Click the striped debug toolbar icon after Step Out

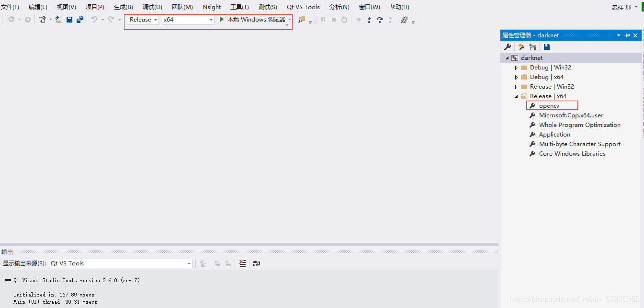click(404, 20)
